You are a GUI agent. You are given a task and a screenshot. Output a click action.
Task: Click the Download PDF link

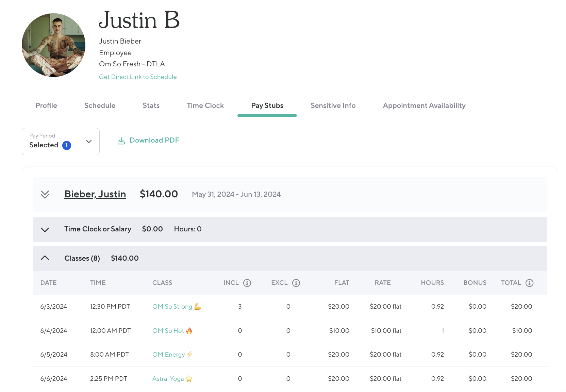tap(154, 140)
